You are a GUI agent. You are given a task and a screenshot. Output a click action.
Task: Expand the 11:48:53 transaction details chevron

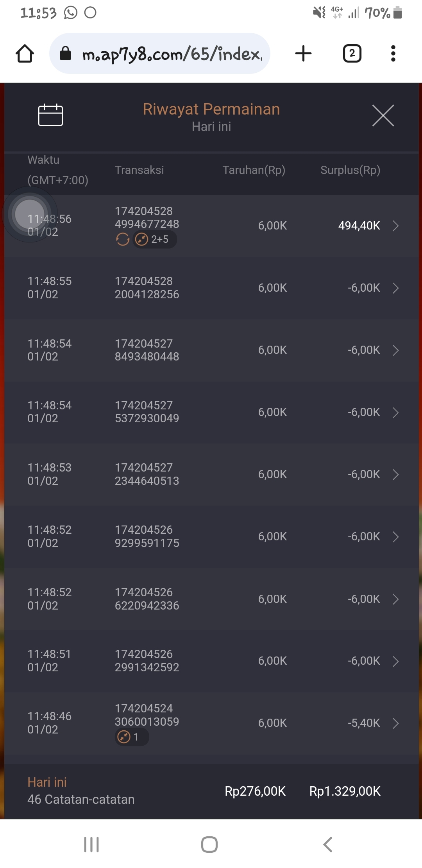pyautogui.click(x=395, y=475)
